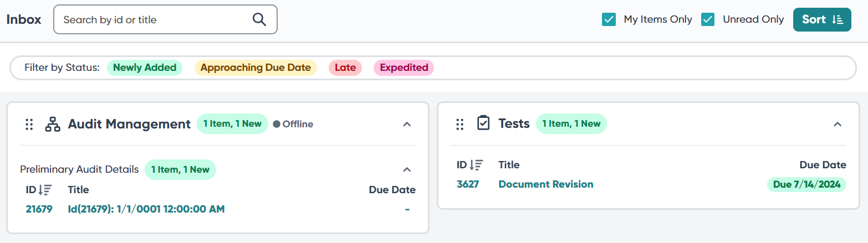Open the Document Revision link
This screenshot has height=243, width=868.
[545, 184]
